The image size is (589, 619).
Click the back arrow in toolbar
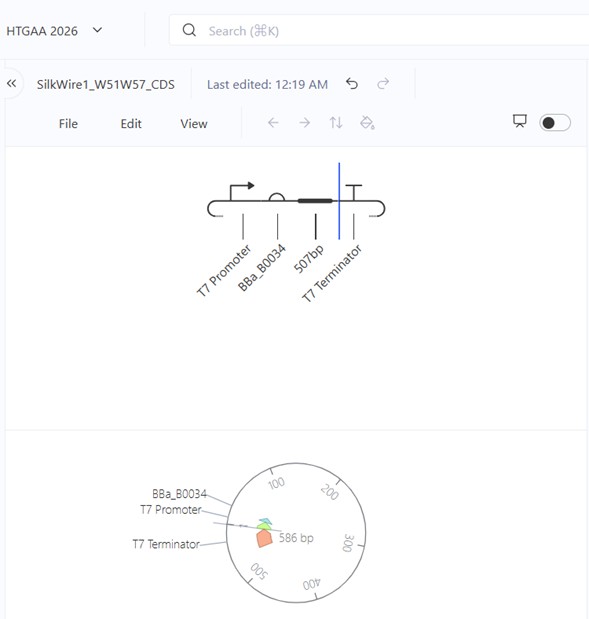pyautogui.click(x=273, y=123)
